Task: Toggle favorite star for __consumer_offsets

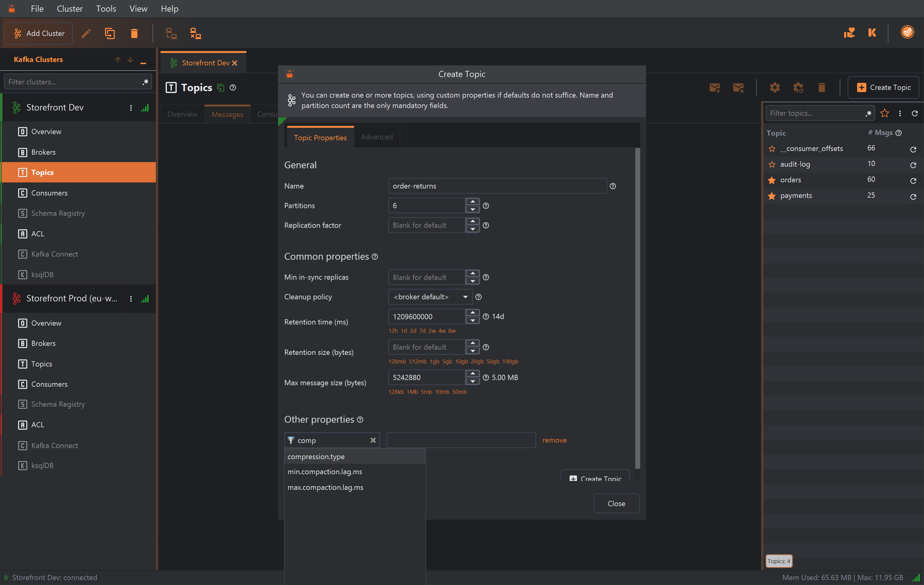Action: 772,149
